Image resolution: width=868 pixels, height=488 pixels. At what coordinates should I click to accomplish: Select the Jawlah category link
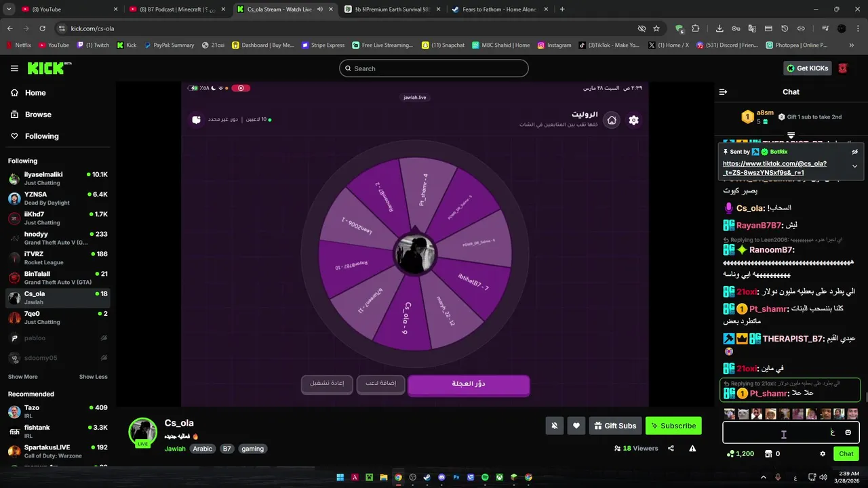tap(175, 449)
